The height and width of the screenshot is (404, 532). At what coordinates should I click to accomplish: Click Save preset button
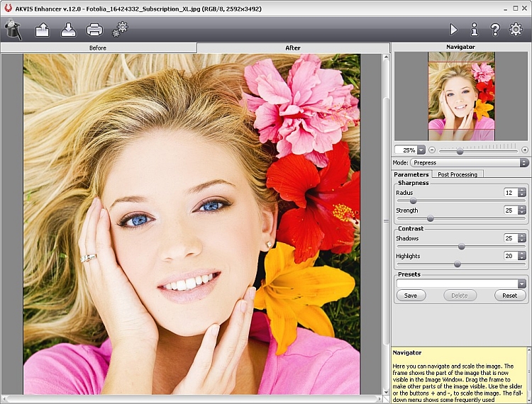[411, 296]
